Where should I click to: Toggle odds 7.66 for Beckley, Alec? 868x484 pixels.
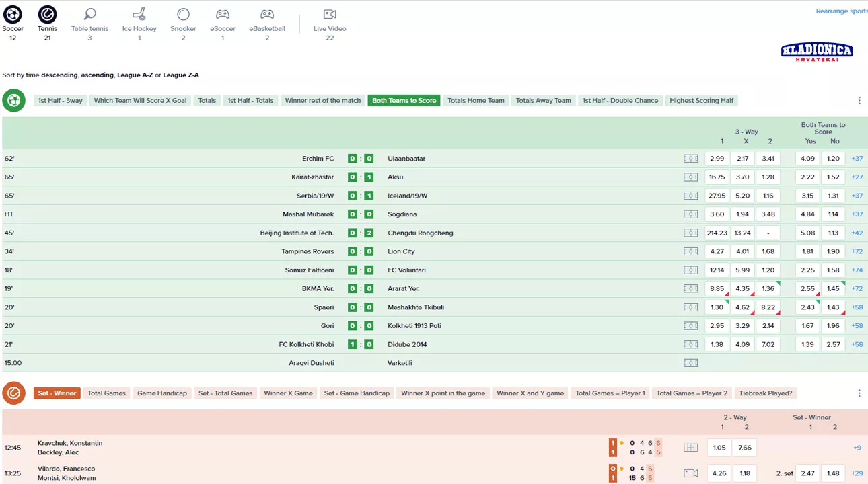(745, 448)
